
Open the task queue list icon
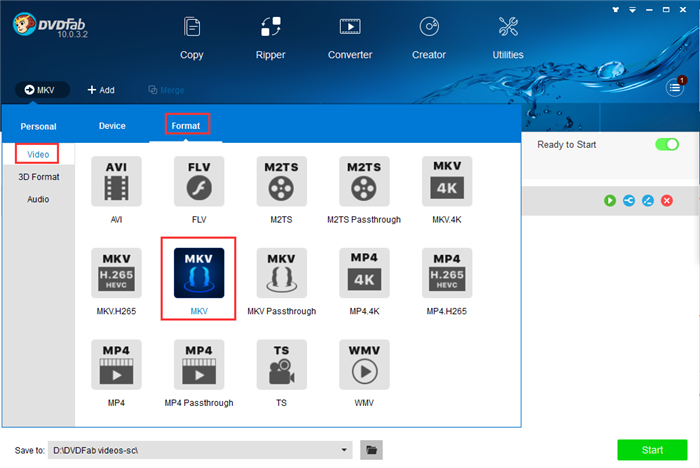(675, 88)
